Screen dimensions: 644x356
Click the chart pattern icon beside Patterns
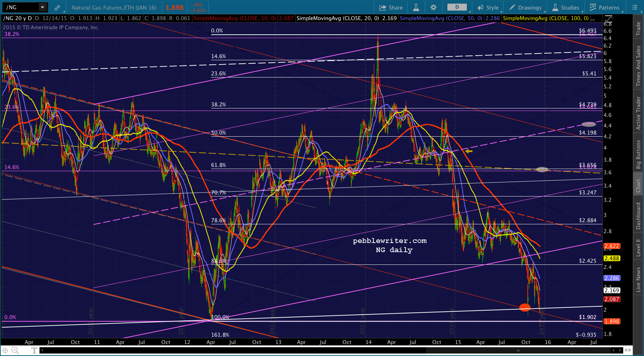click(593, 7)
